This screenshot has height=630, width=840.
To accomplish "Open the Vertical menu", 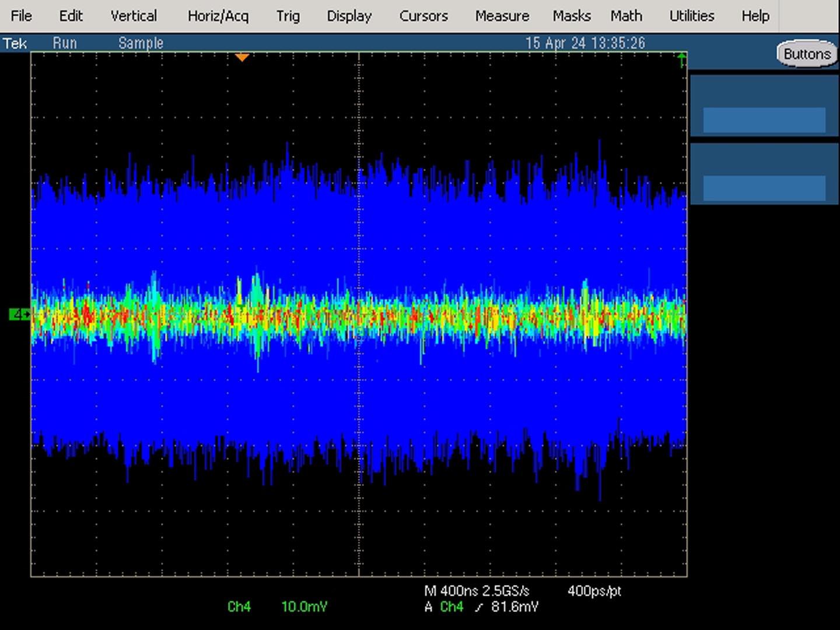I will click(x=134, y=16).
